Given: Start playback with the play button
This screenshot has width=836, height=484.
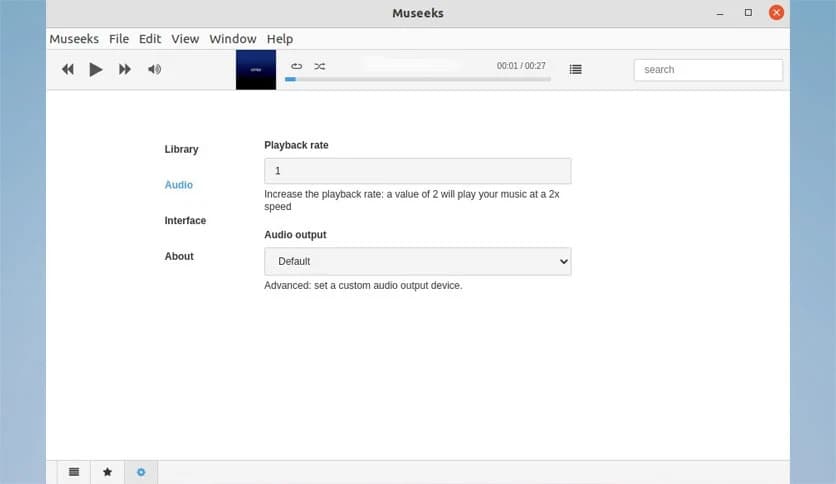Looking at the screenshot, I should [x=96, y=69].
